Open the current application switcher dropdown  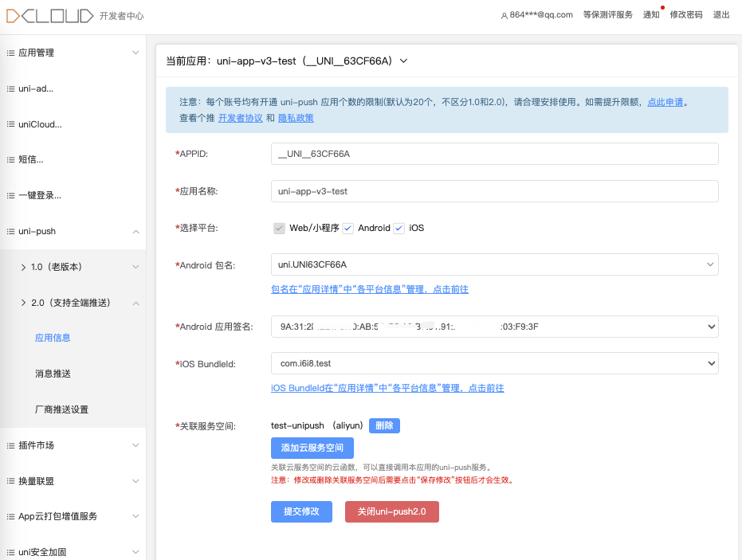click(403, 61)
